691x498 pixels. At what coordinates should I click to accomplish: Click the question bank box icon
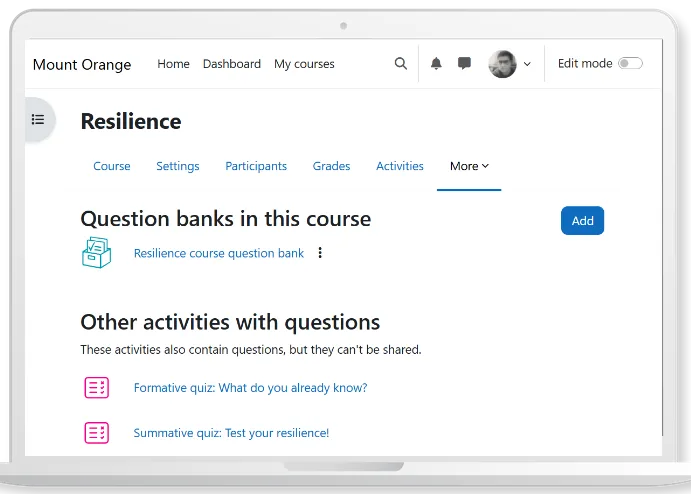[x=96, y=253]
